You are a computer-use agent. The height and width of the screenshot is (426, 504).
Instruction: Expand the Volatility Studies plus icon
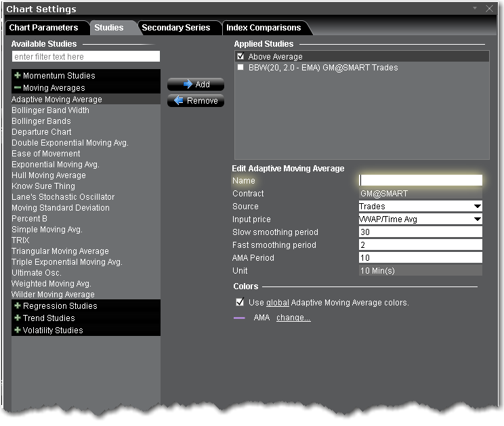tap(18, 331)
